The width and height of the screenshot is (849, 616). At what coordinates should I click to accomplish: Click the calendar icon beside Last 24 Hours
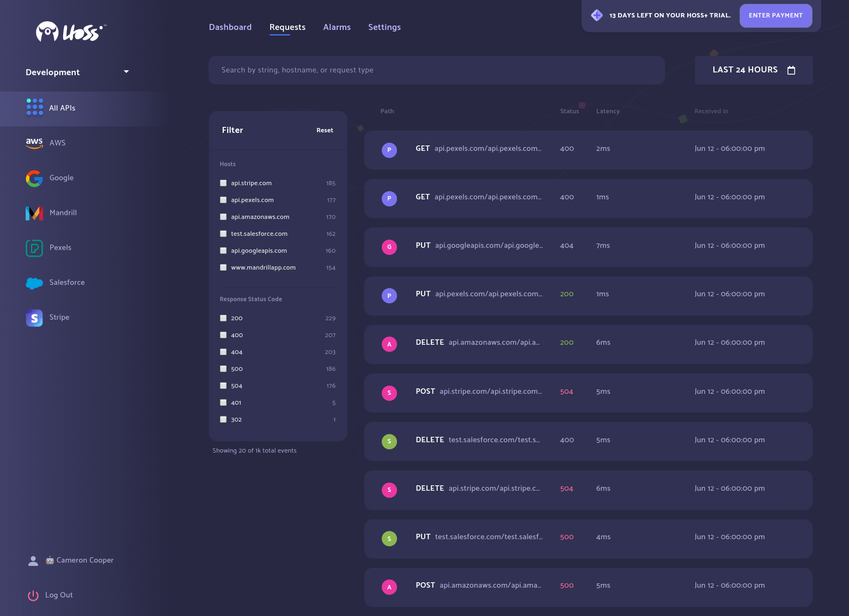tap(791, 70)
